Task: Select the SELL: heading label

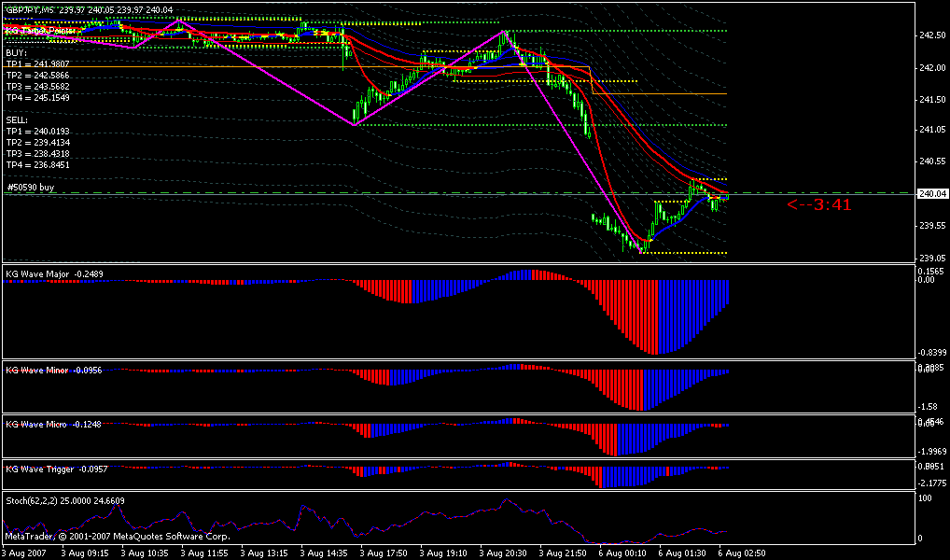Action: coord(17,120)
